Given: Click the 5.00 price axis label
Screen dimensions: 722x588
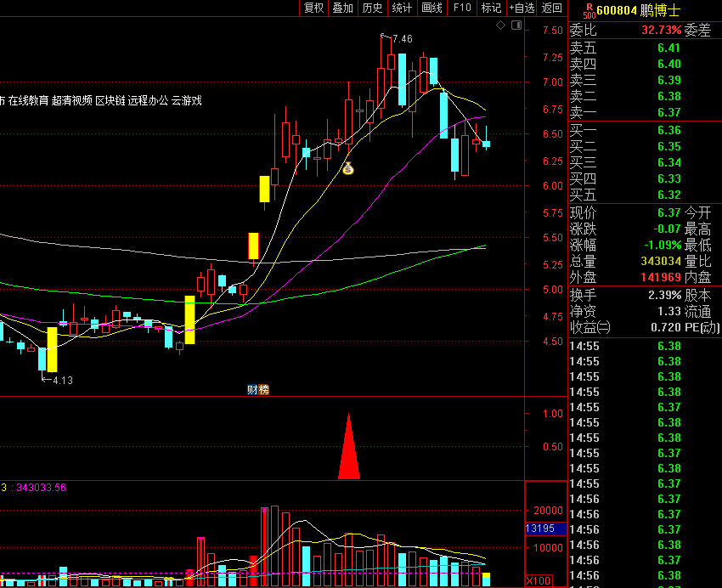Looking at the screenshot, I should 553,290.
